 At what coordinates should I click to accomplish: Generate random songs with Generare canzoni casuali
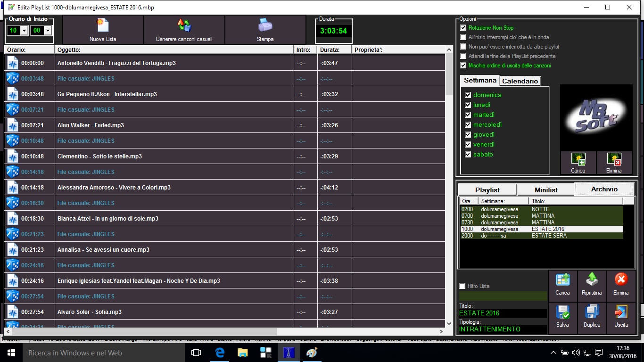(x=184, y=26)
